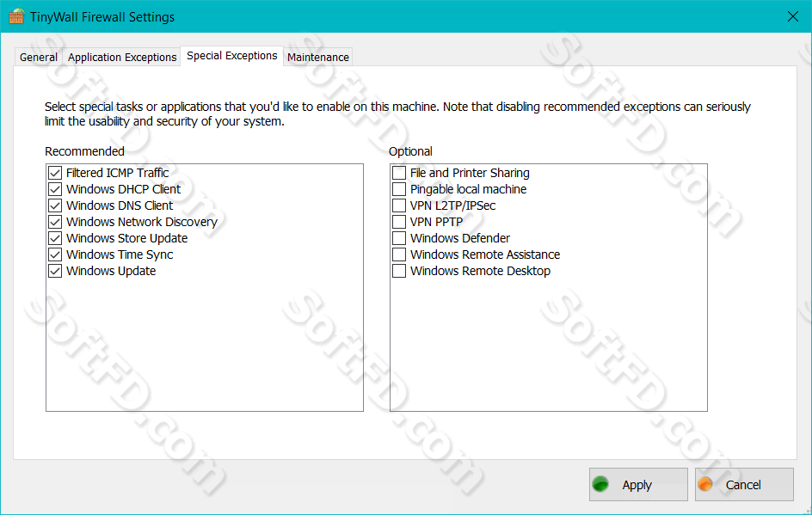The height and width of the screenshot is (515, 812).
Task: Uncheck the Windows DHCP Client checkbox
Action: click(x=55, y=189)
